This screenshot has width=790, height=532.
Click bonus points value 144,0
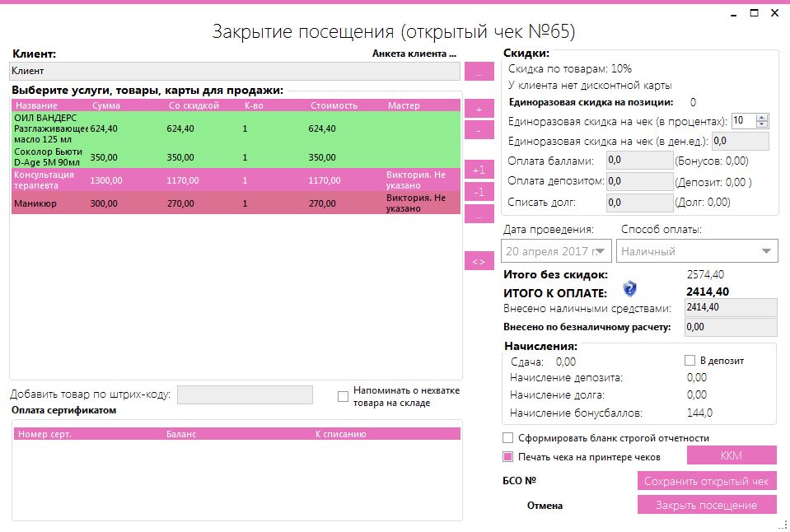(x=700, y=413)
